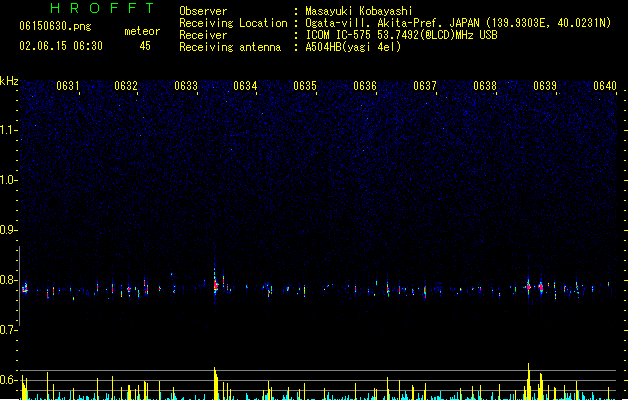Click the 0638 time marker
The height and width of the screenshot is (400, 629).
click(485, 86)
